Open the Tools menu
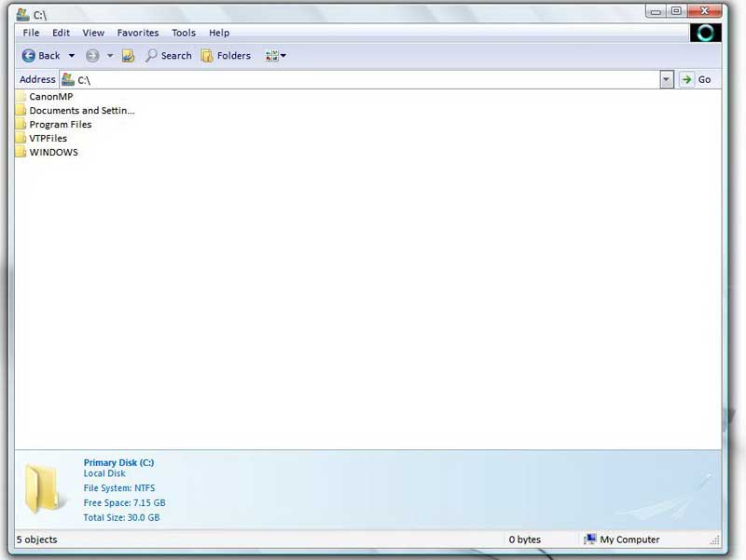The height and width of the screenshot is (560, 746). click(x=184, y=33)
